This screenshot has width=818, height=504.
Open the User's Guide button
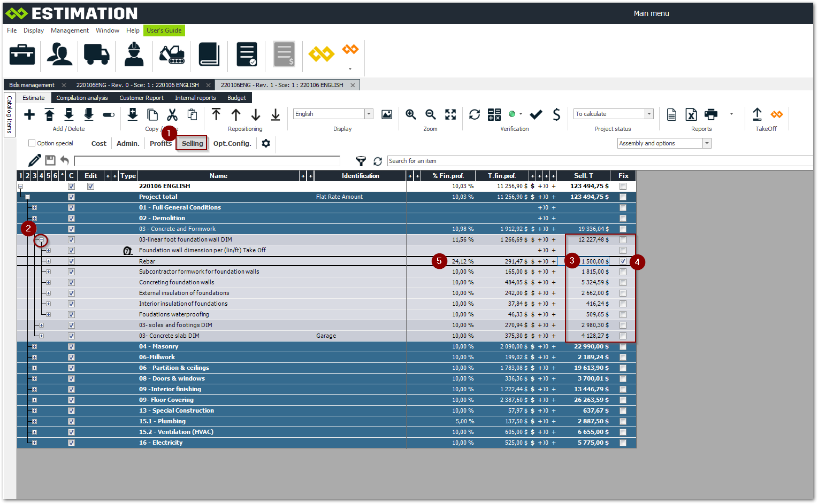164,30
